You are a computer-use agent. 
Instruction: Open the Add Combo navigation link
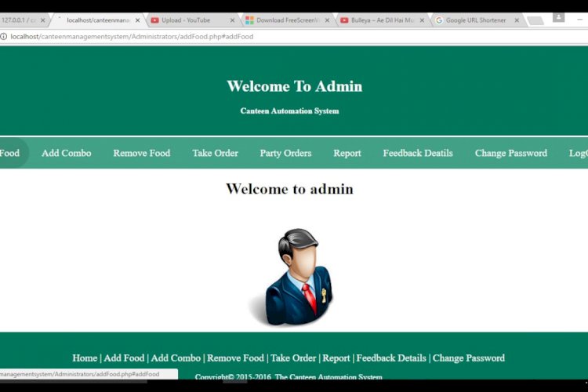[67, 153]
